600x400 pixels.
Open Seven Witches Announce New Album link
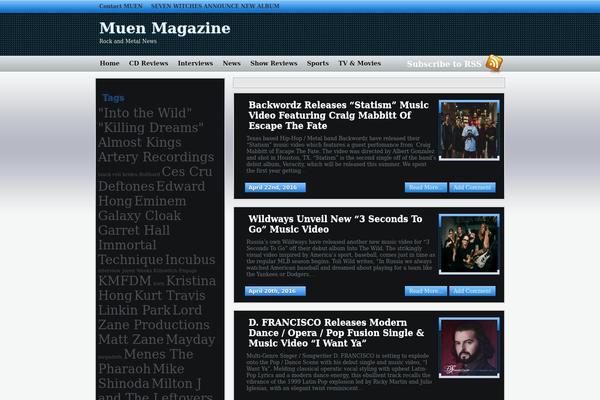(215, 6)
